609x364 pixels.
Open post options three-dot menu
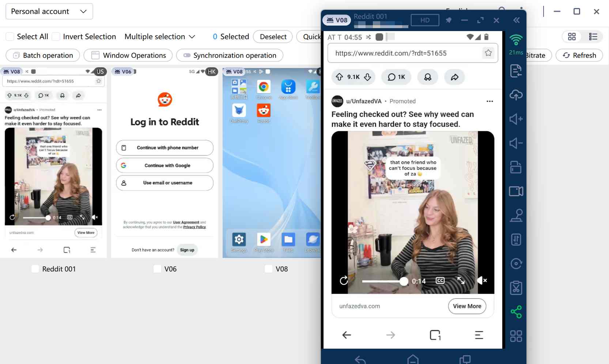489,101
